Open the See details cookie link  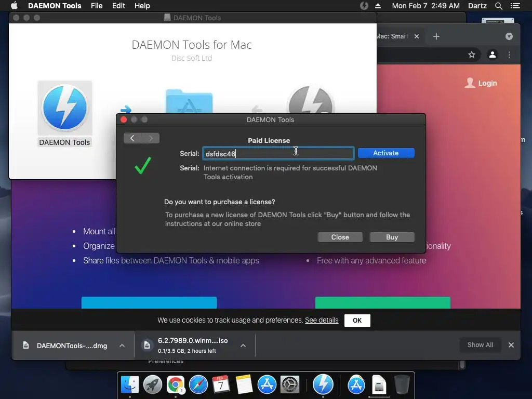[322, 320]
